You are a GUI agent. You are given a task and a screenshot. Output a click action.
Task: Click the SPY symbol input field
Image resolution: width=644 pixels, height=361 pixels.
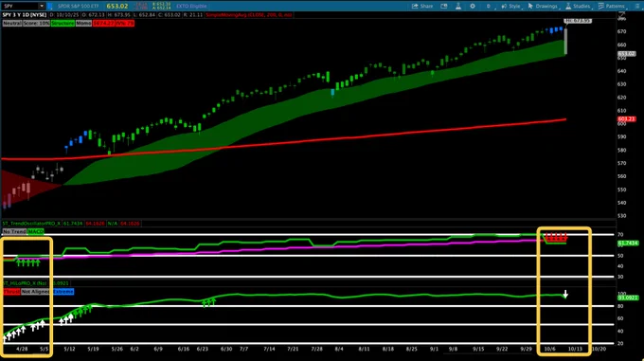click(21, 7)
